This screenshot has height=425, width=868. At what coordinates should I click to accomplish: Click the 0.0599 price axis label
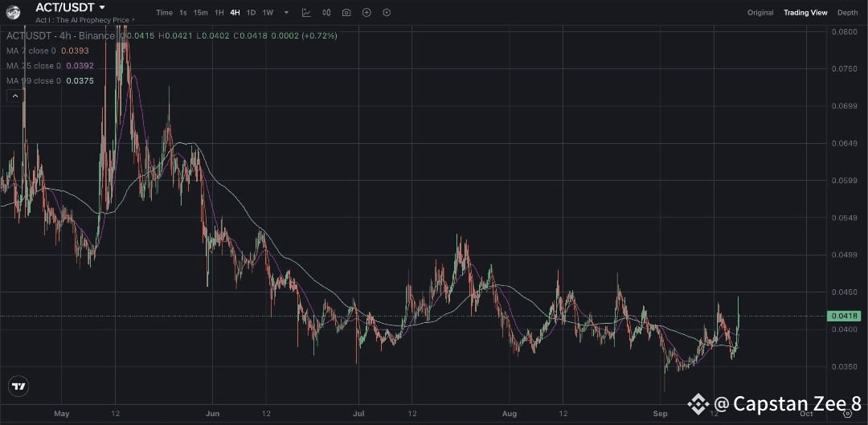(844, 181)
